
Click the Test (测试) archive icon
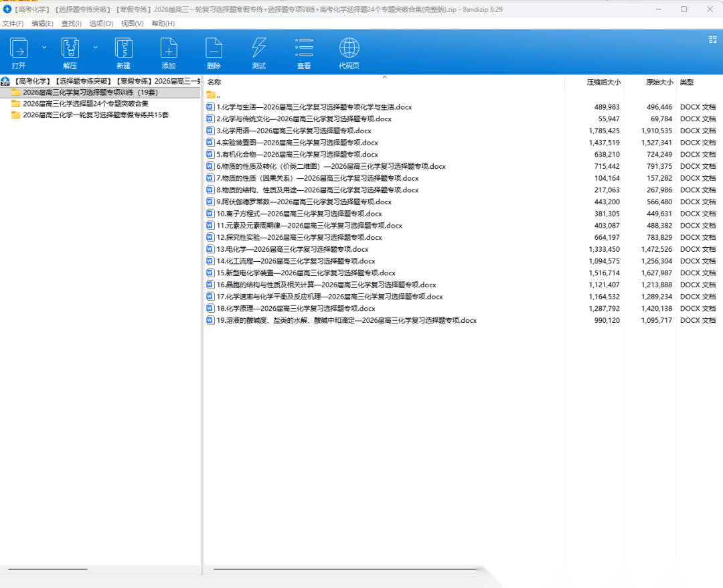(x=258, y=48)
